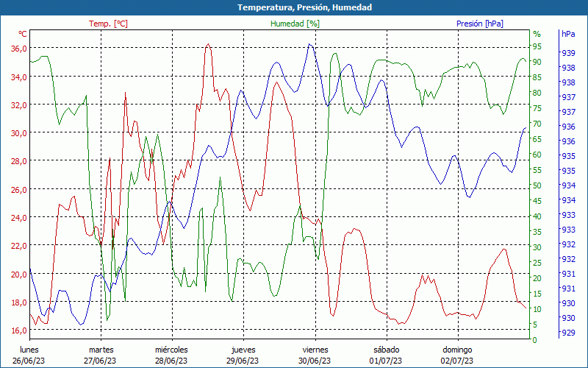Viewport: 588px width, 368px height.
Task: Click the '36,0' temperature axis value
Action: 19,49
